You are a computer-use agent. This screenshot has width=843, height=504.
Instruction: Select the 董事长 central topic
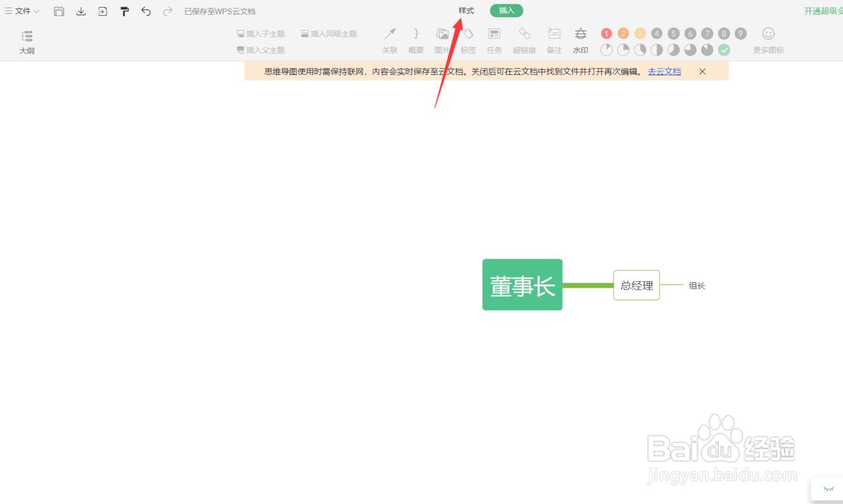pos(522,285)
